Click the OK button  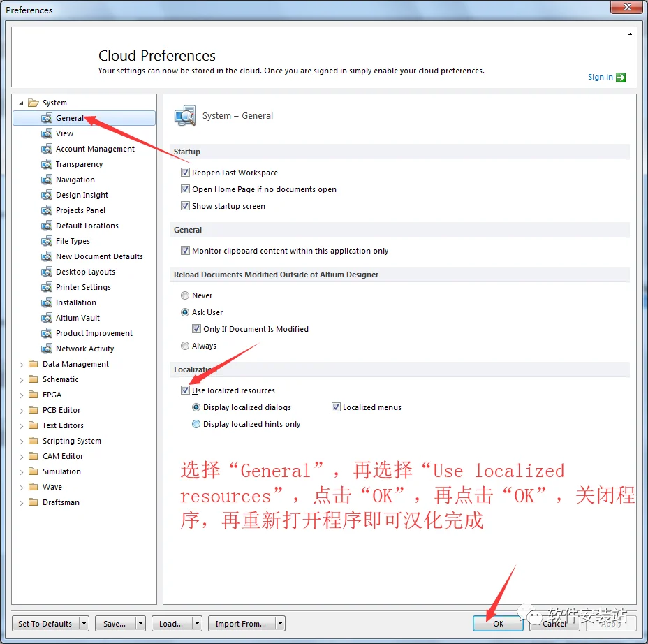pyautogui.click(x=498, y=623)
